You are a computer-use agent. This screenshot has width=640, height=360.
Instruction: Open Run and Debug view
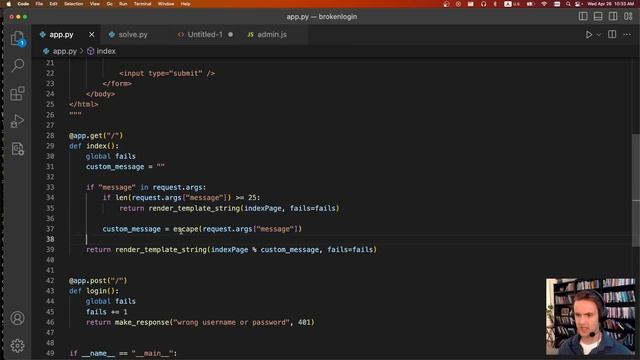click(x=17, y=121)
